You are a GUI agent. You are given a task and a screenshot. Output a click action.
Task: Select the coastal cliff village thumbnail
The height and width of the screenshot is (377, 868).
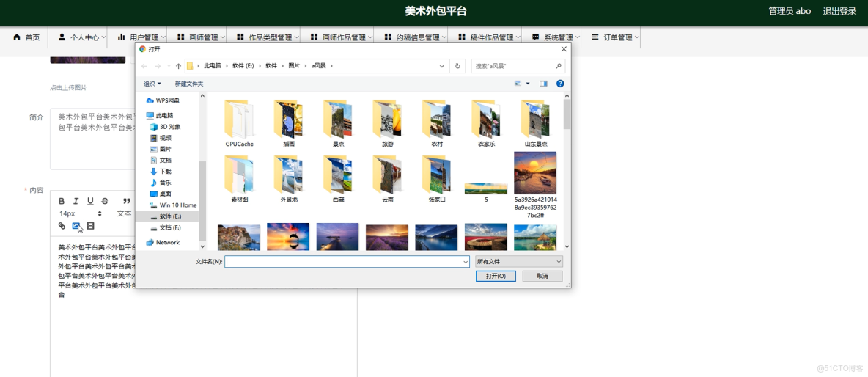(x=239, y=237)
